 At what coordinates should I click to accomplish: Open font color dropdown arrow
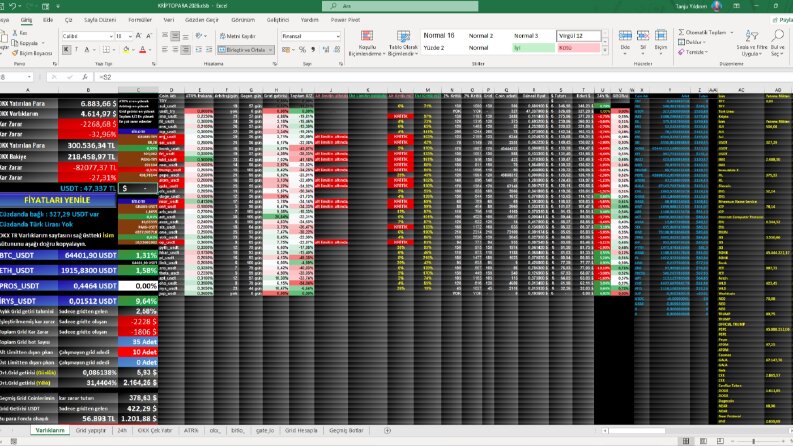pos(150,50)
